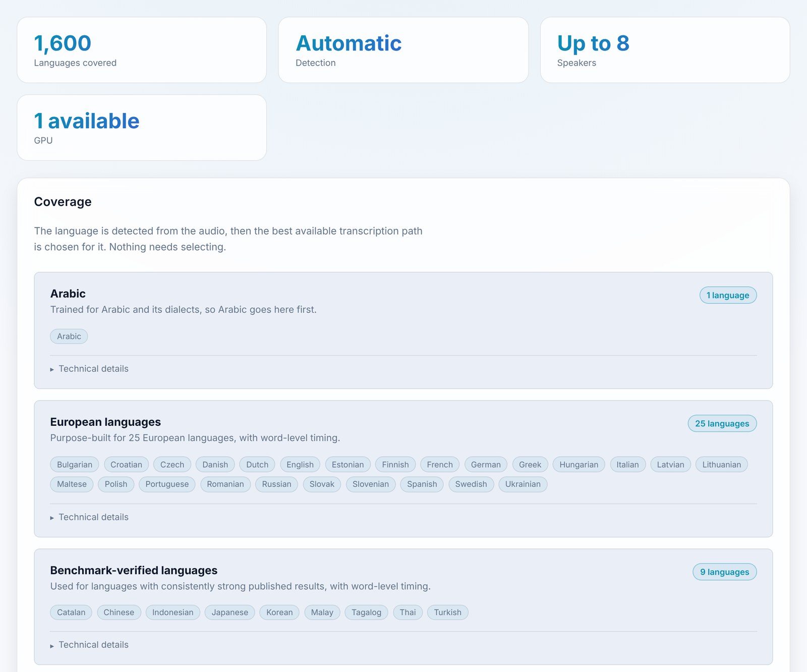Screen dimensions: 807x672
Task: Select the Portuguese language chip
Action: 167,484
